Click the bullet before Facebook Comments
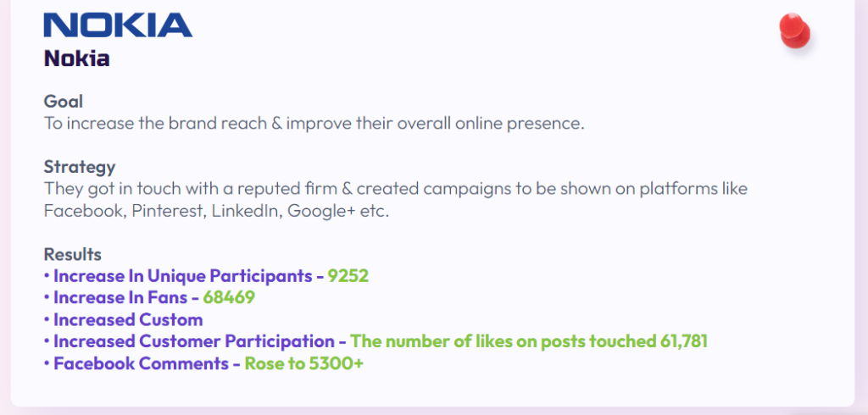868x415 pixels. 47,364
